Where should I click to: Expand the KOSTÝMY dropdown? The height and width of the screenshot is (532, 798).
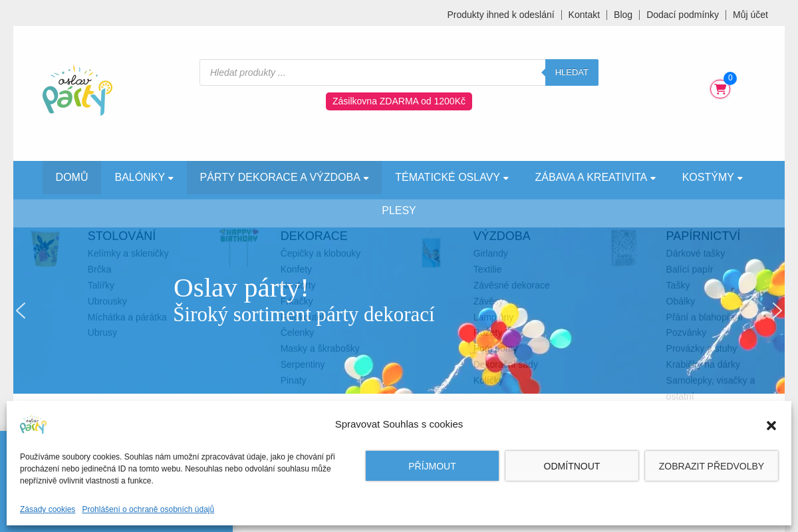click(x=712, y=178)
